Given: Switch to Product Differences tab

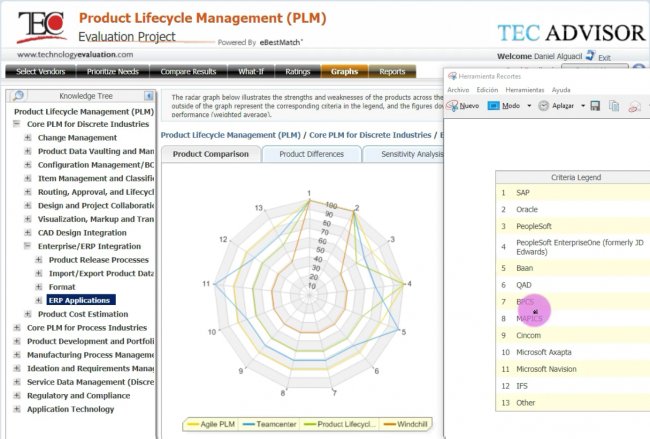Looking at the screenshot, I should click(311, 154).
